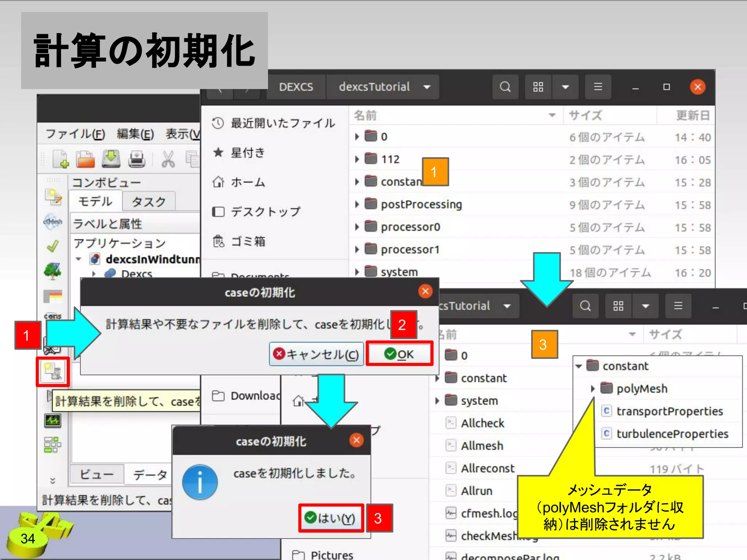Close the upper case initialization dialog
The height and width of the screenshot is (560, 747).
tap(425, 291)
